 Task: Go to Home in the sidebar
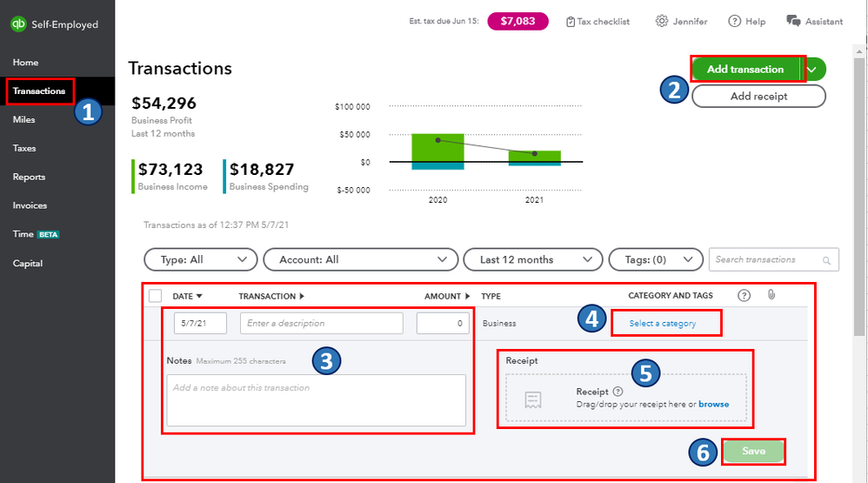click(x=25, y=63)
